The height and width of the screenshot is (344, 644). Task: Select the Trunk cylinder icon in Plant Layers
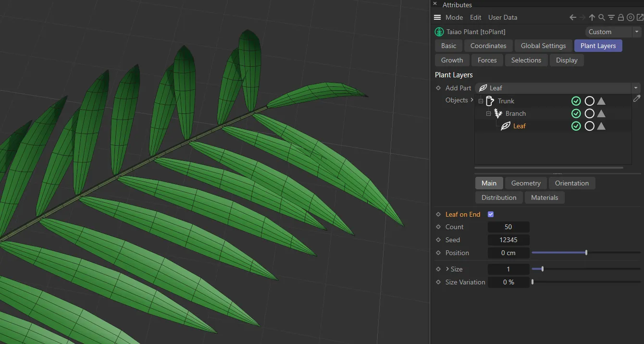pyautogui.click(x=491, y=101)
